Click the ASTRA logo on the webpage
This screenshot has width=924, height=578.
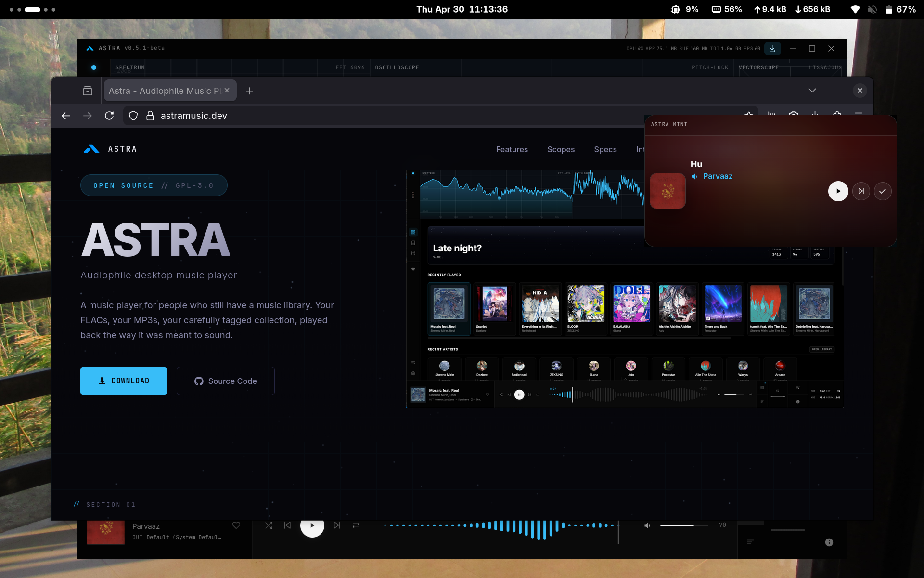click(111, 149)
